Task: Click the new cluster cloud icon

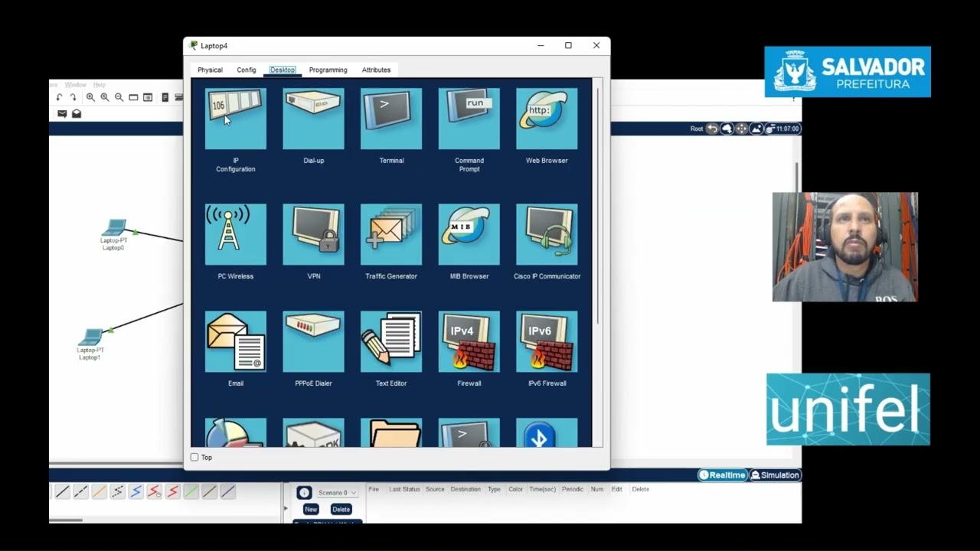Action: point(727,129)
